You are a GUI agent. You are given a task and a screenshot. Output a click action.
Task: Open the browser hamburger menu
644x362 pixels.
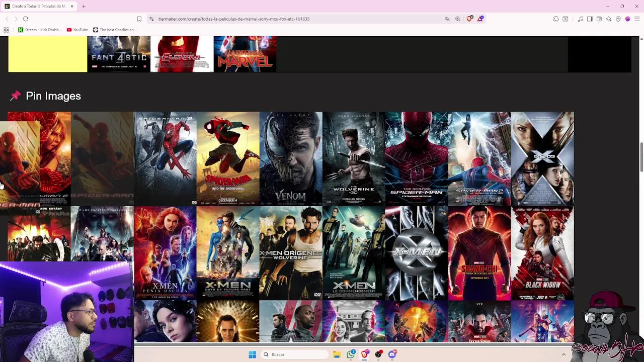click(x=637, y=19)
